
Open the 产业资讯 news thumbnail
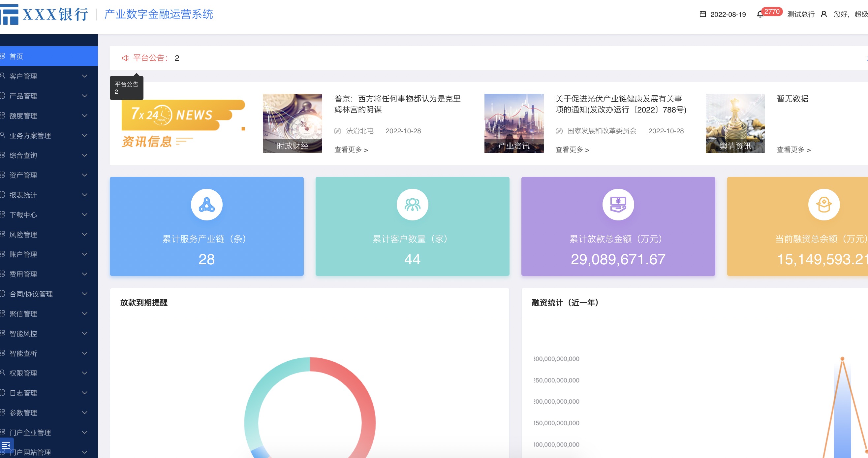coord(514,123)
